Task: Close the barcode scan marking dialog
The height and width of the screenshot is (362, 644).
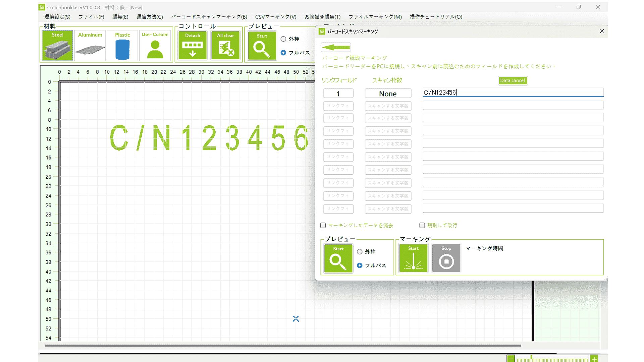Action: (x=602, y=31)
